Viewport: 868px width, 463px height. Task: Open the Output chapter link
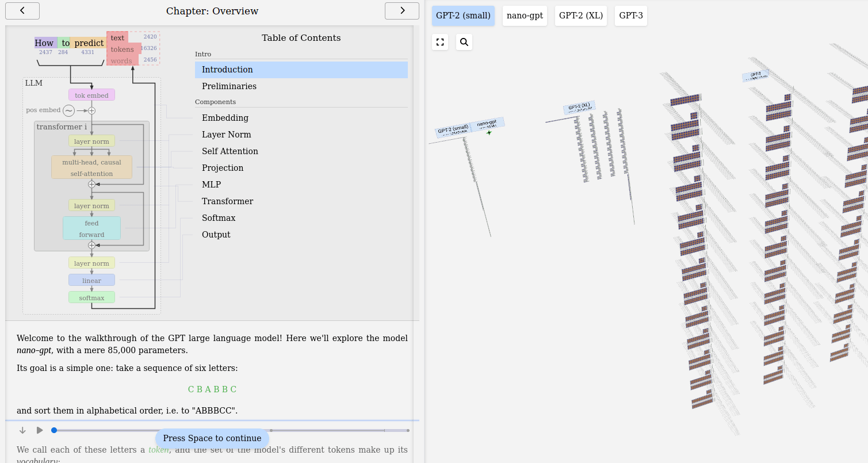point(301,235)
